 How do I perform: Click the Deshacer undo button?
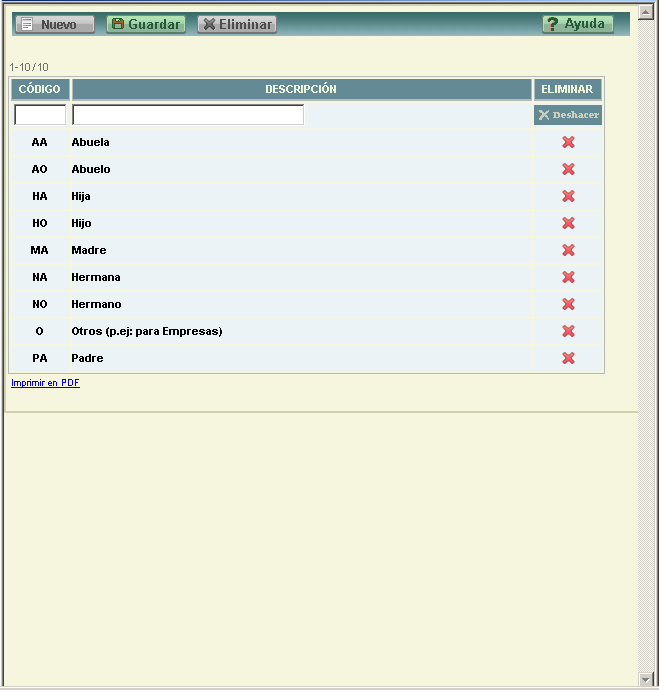click(568, 115)
